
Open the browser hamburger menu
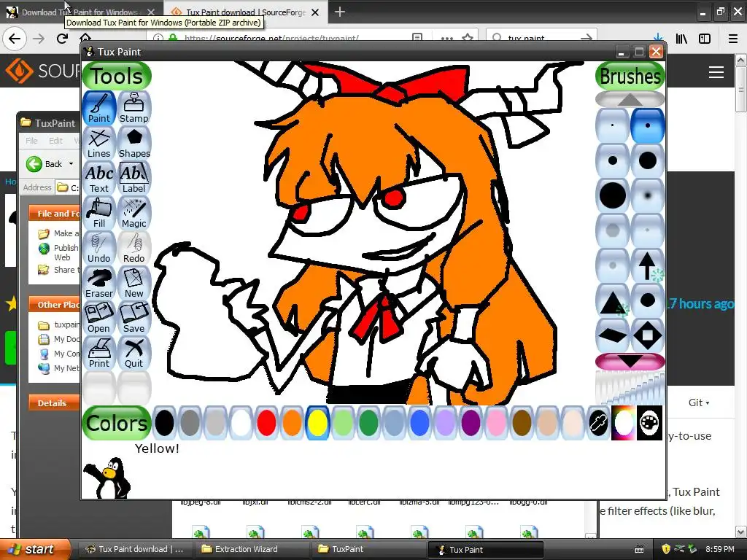click(x=733, y=39)
